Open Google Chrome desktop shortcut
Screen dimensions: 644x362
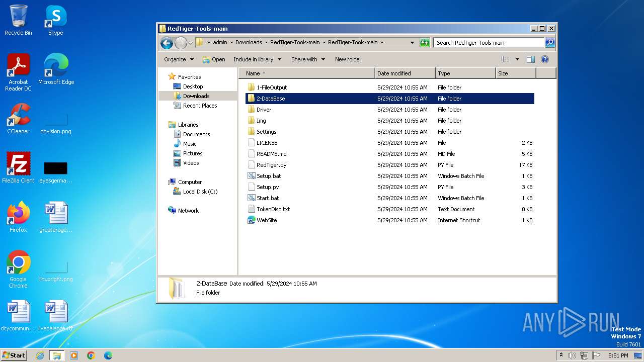click(18, 269)
